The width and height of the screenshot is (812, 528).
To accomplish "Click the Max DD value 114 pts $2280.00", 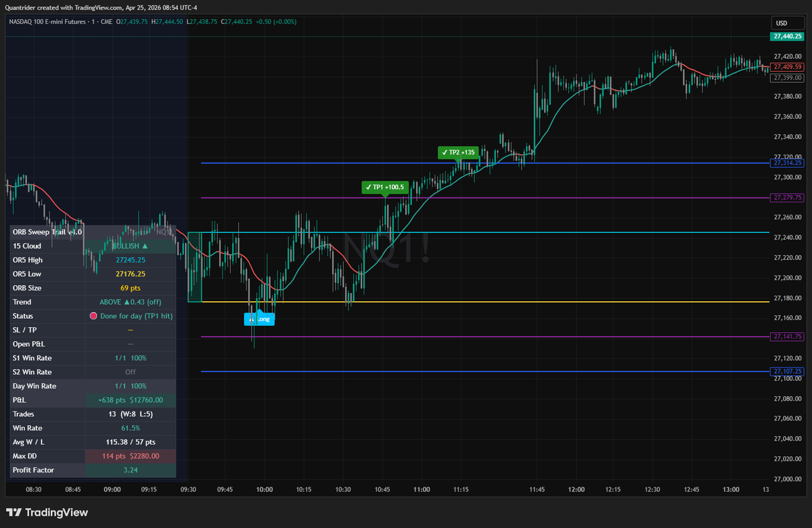I will pyautogui.click(x=130, y=456).
